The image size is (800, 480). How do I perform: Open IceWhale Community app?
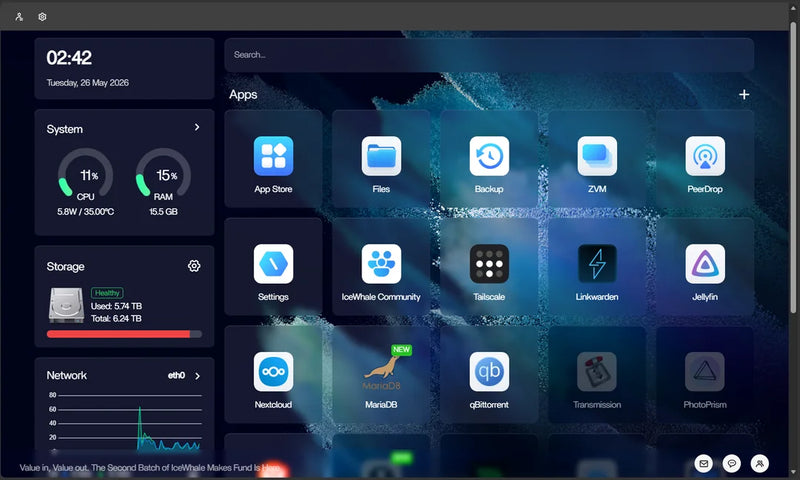pos(381,264)
